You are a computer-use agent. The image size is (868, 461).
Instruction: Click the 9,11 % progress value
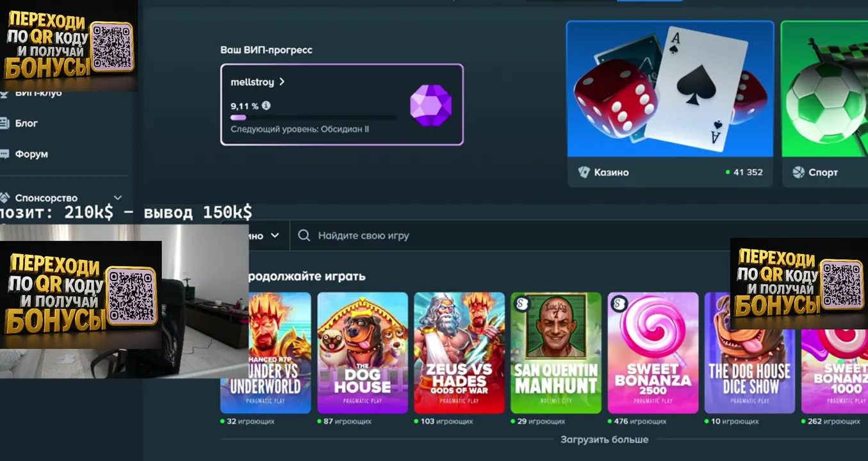[x=245, y=106]
